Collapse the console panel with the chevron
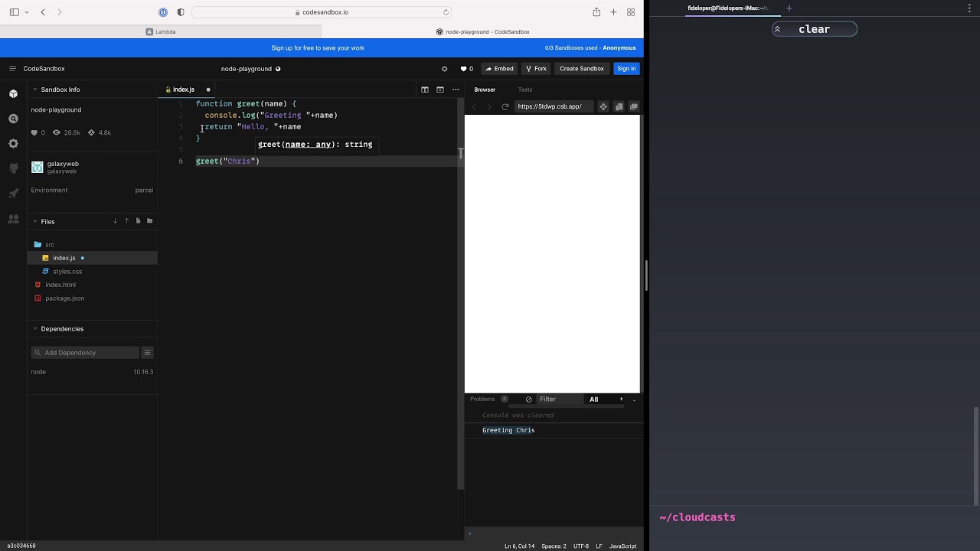 coord(634,399)
